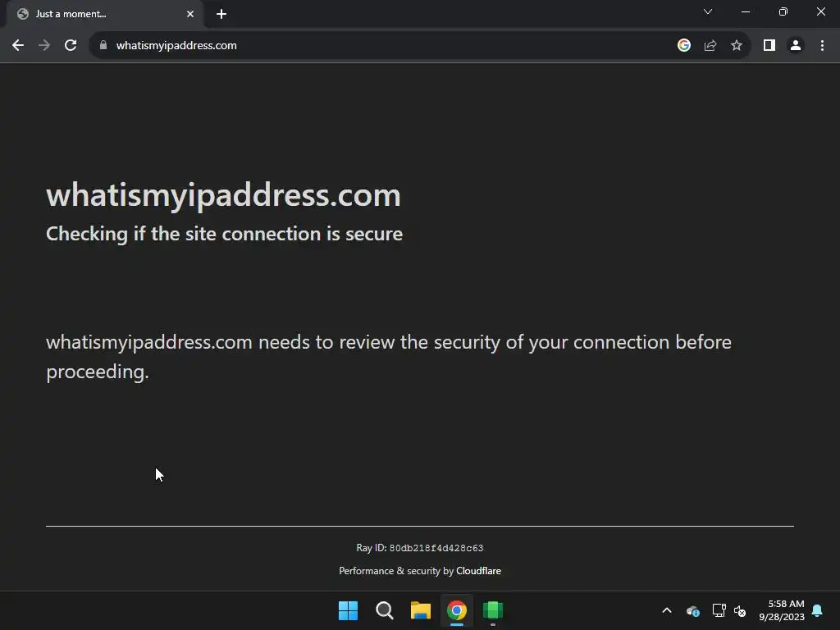Minimize the Chrome window
Screen dimensions: 840x630
tap(745, 11)
